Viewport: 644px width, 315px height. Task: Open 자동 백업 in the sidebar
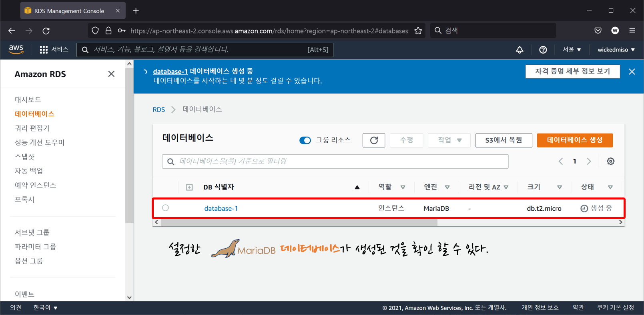pyautogui.click(x=29, y=171)
